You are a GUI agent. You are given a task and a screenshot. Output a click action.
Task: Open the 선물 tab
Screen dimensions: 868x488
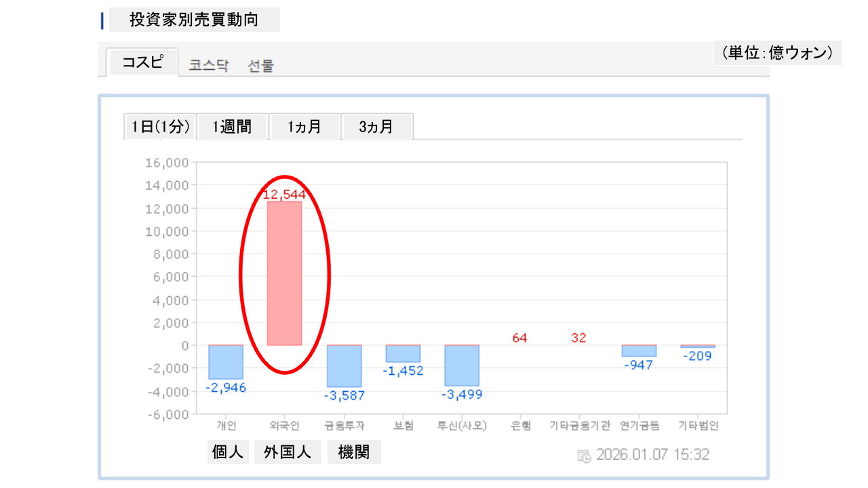point(261,66)
